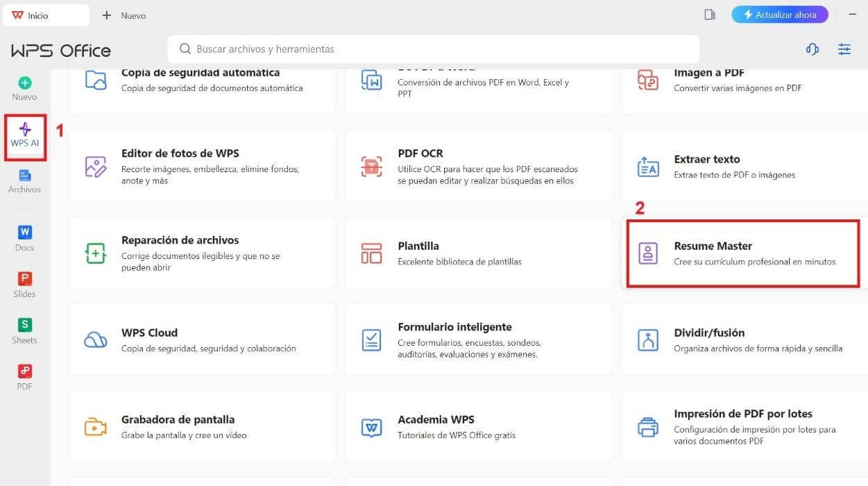Viewport: 868px width, 486px height.
Task: Click the Extraer texto icon
Action: tap(648, 167)
